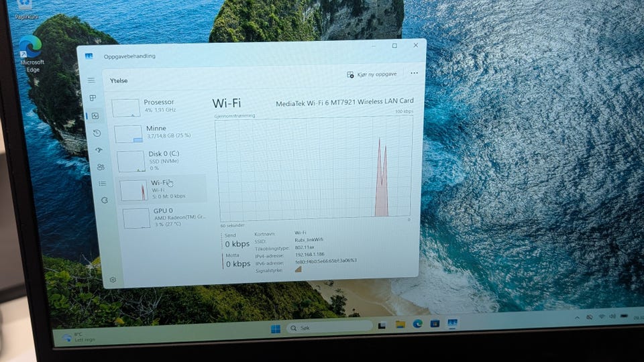
Task: Select the Disk 0 (C:) entry
Action: click(160, 160)
